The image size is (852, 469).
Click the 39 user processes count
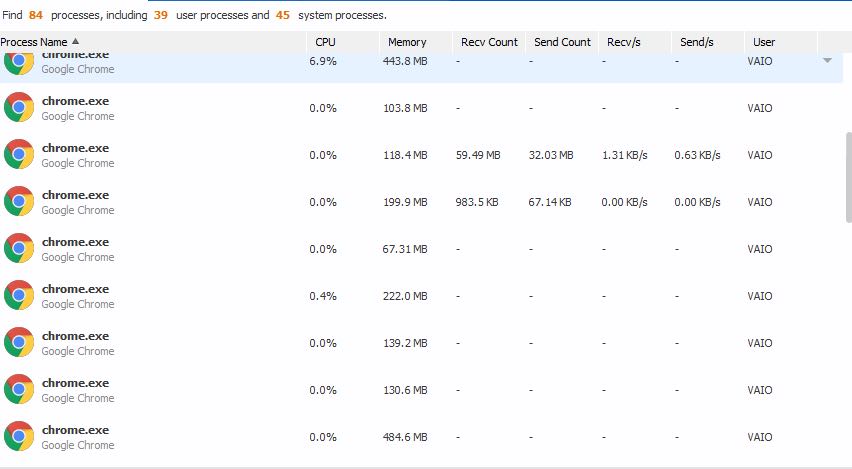pos(161,15)
